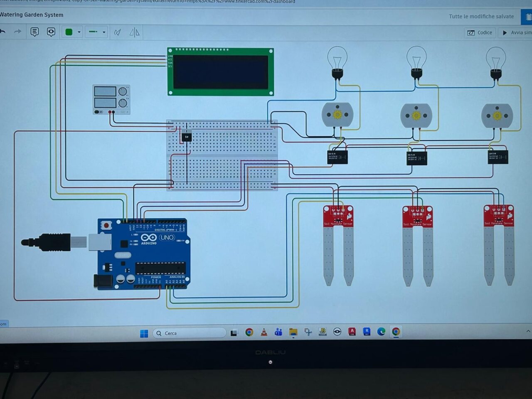
Task: Click the Windows Start button
Action: (144, 333)
